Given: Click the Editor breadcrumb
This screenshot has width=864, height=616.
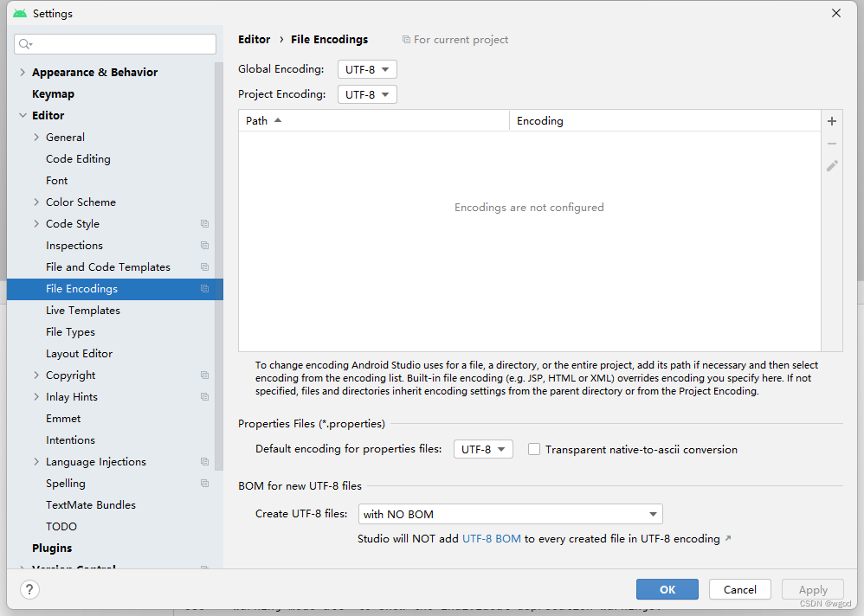Looking at the screenshot, I should 254,40.
